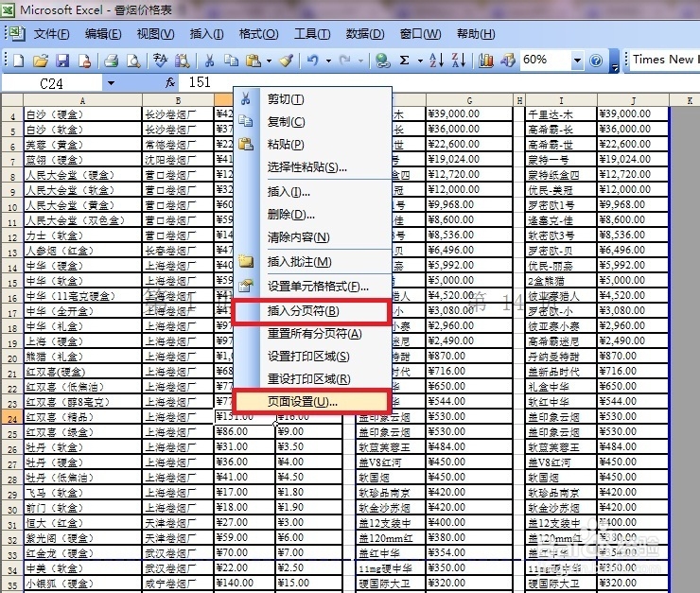Expand the Paste options dropdown arrow
The width and height of the screenshot is (700, 593).
(x=269, y=61)
